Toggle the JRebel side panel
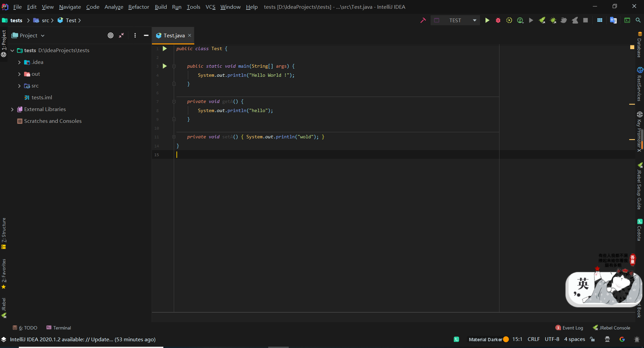This screenshot has height=348, width=644. (4, 308)
